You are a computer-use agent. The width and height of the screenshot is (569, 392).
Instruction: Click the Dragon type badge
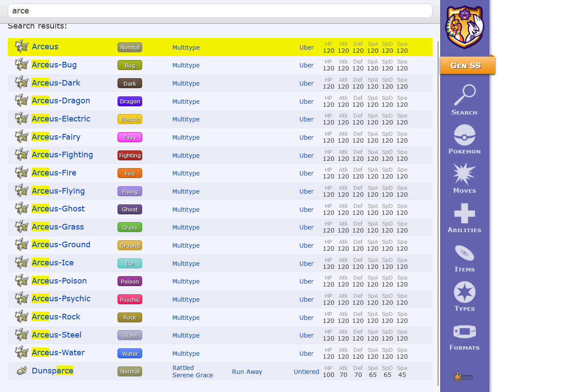[x=130, y=101]
